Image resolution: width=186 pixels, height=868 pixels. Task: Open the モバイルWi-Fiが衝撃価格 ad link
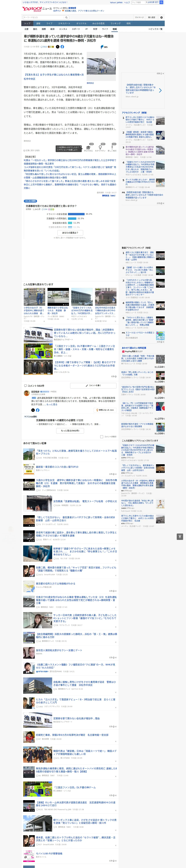(x=49, y=854)
